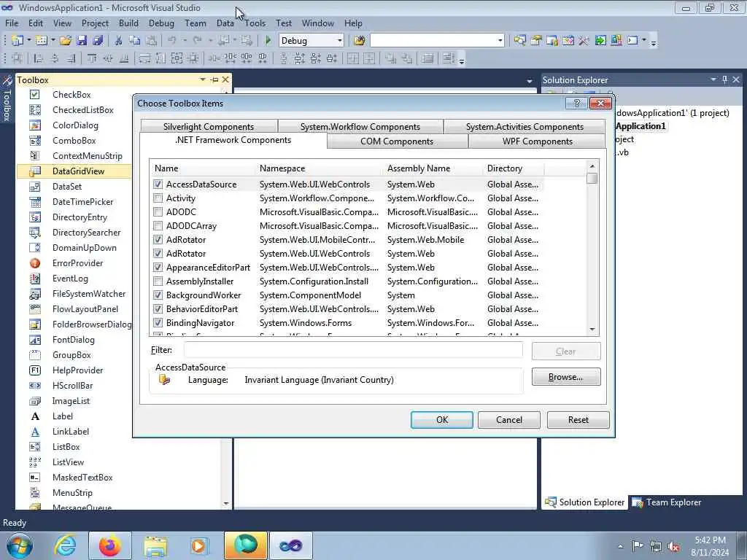Click the green Start Debugging arrow
747x560 pixels.
(268, 41)
